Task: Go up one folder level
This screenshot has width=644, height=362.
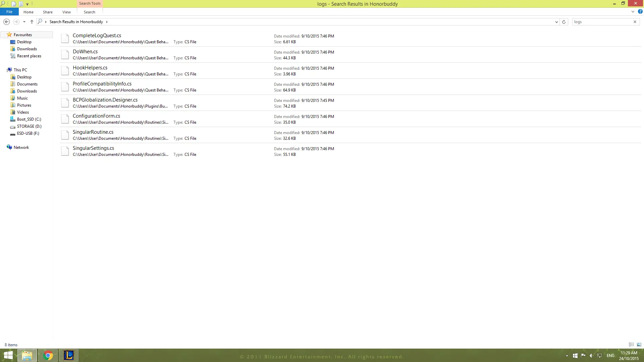Action: coord(32,22)
